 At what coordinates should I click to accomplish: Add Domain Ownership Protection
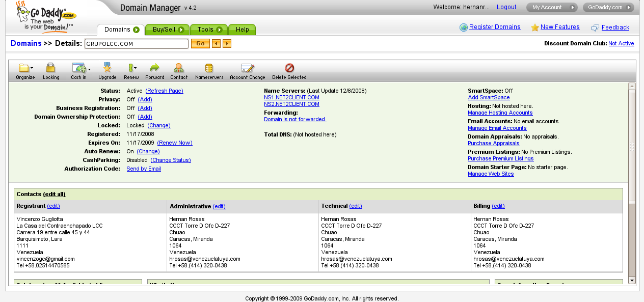tap(145, 117)
